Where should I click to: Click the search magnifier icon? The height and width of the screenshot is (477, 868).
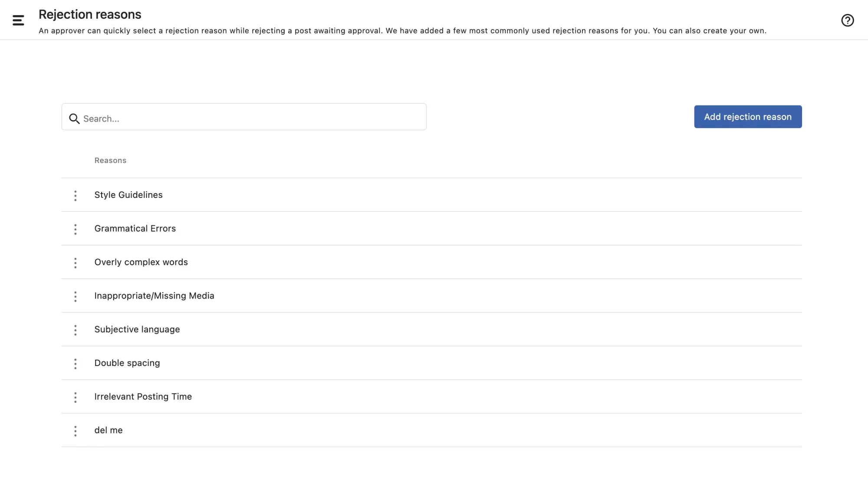pyautogui.click(x=74, y=119)
